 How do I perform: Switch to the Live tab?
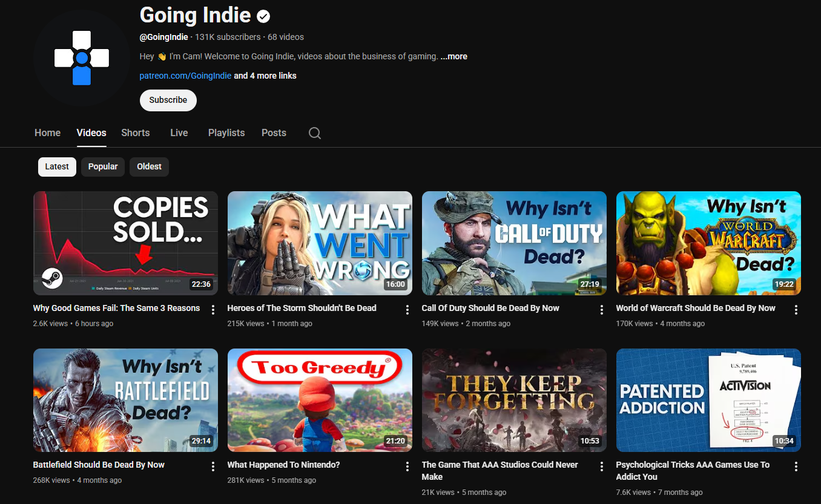pyautogui.click(x=179, y=133)
